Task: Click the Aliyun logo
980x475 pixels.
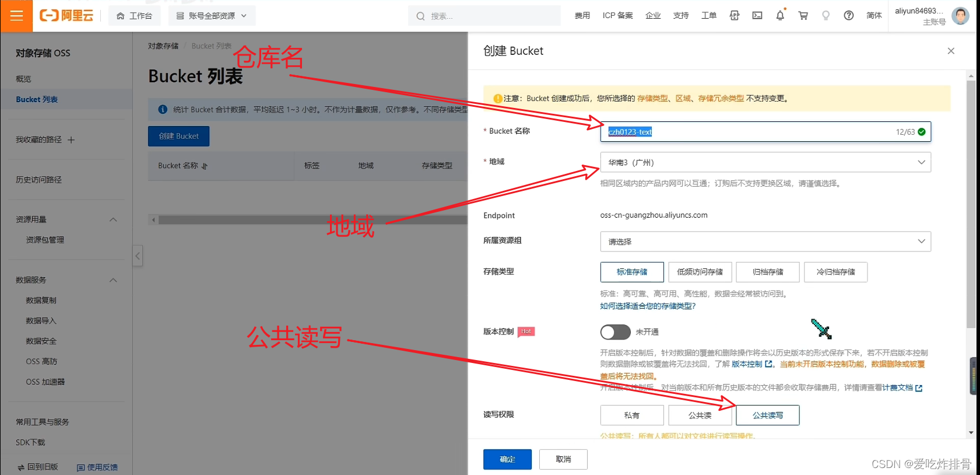Action: 66,16
